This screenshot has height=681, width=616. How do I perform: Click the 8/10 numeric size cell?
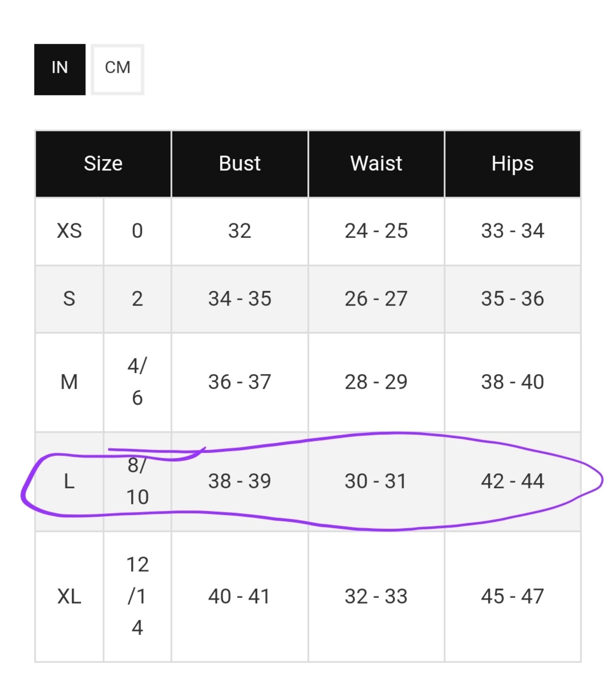pos(138,482)
